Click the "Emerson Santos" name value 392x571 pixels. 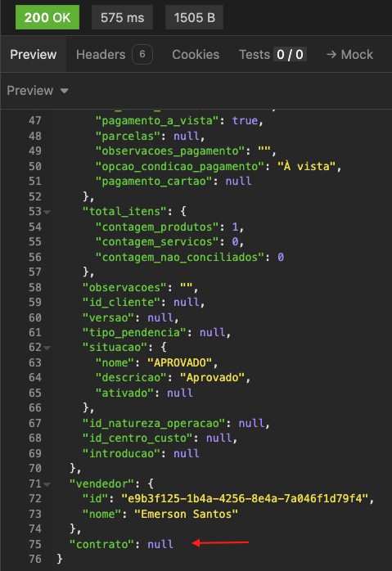pos(186,515)
